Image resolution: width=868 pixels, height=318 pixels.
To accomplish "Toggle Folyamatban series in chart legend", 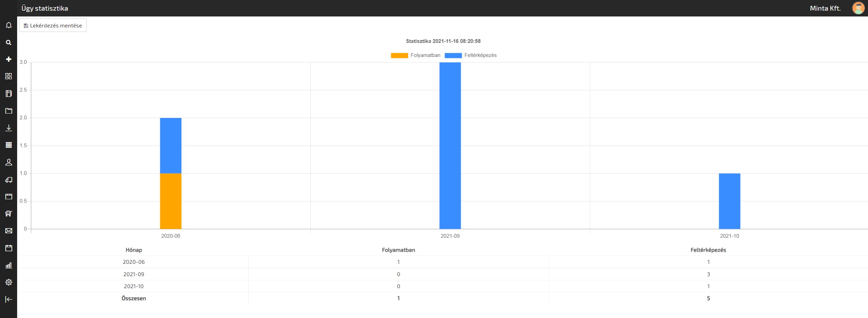I will pyautogui.click(x=415, y=56).
